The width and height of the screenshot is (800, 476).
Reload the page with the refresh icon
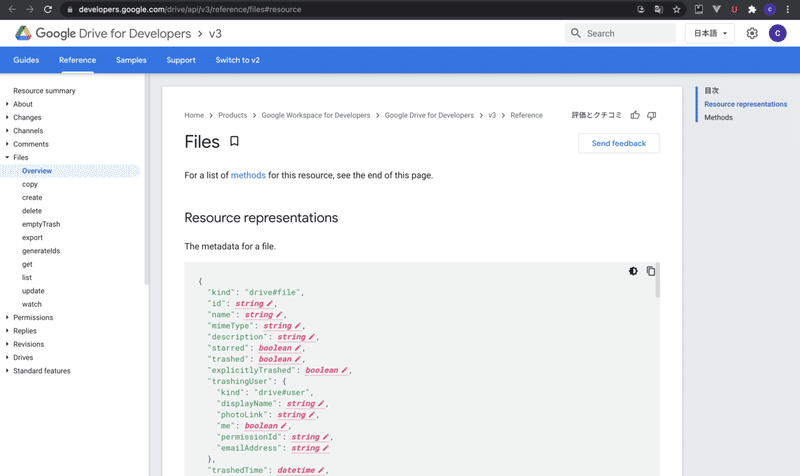click(47, 9)
